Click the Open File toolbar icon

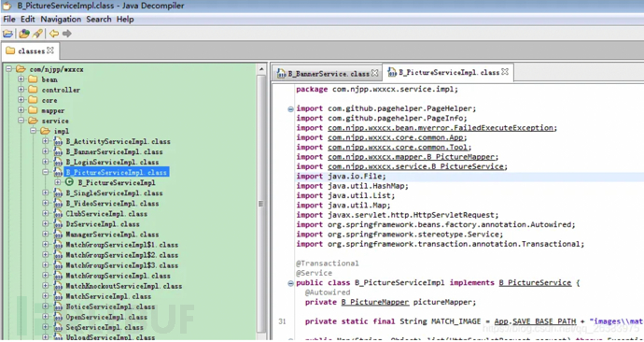coord(7,34)
